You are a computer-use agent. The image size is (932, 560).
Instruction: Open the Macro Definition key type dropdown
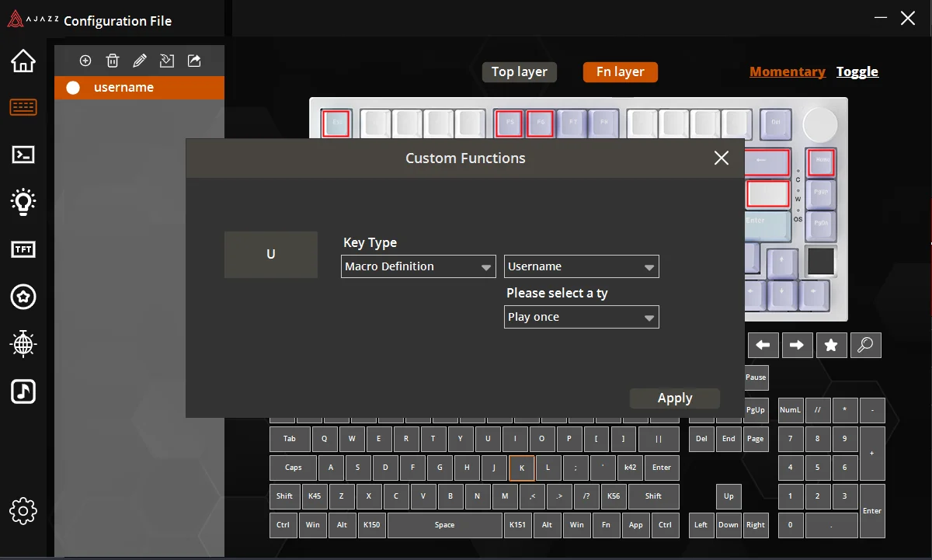tap(419, 266)
